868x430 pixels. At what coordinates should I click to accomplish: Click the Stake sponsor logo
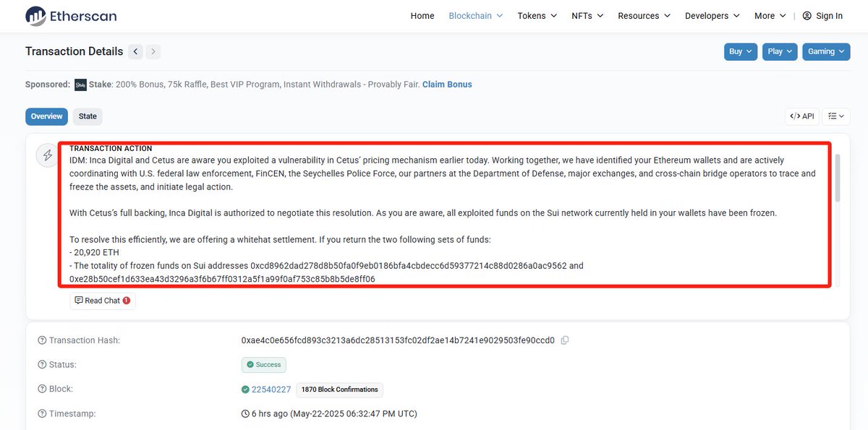click(80, 85)
